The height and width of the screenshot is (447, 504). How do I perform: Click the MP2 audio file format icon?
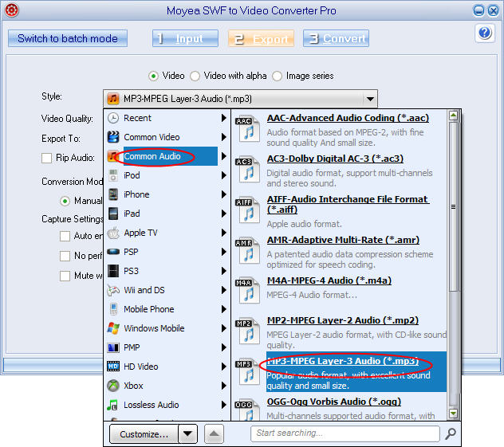pyautogui.click(x=247, y=331)
